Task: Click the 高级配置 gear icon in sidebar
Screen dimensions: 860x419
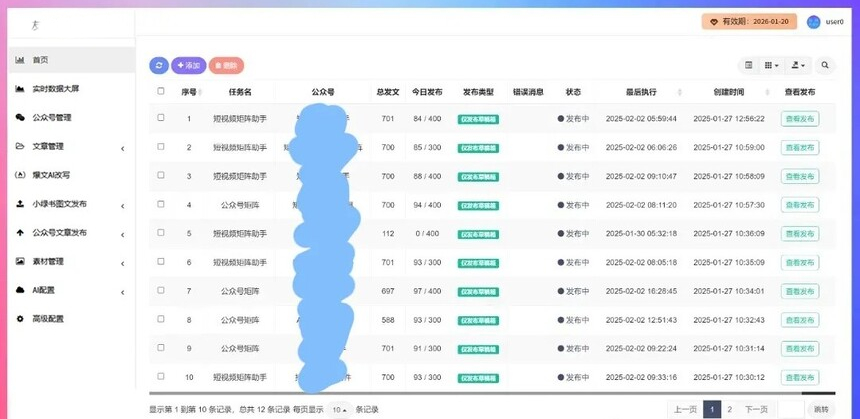Action: point(21,319)
